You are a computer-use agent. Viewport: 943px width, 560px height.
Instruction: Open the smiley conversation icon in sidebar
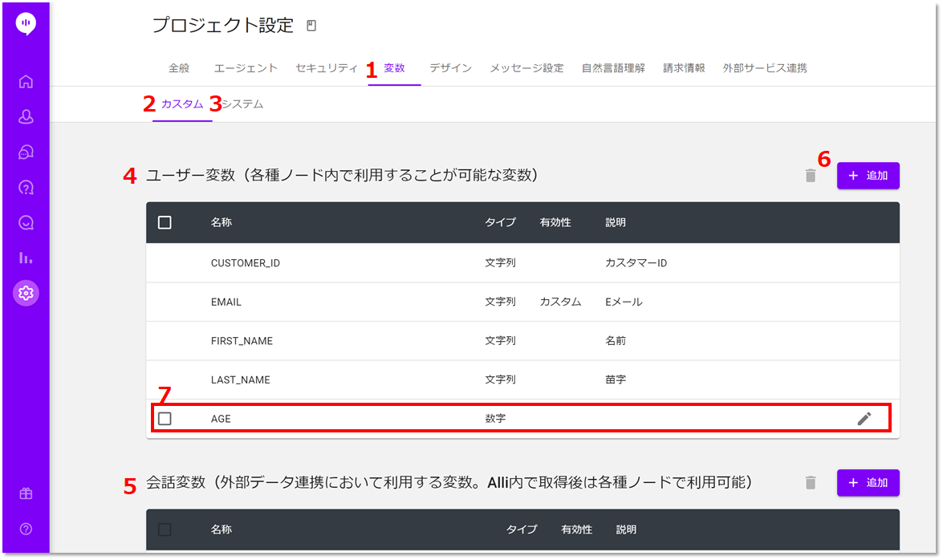pyautogui.click(x=26, y=222)
